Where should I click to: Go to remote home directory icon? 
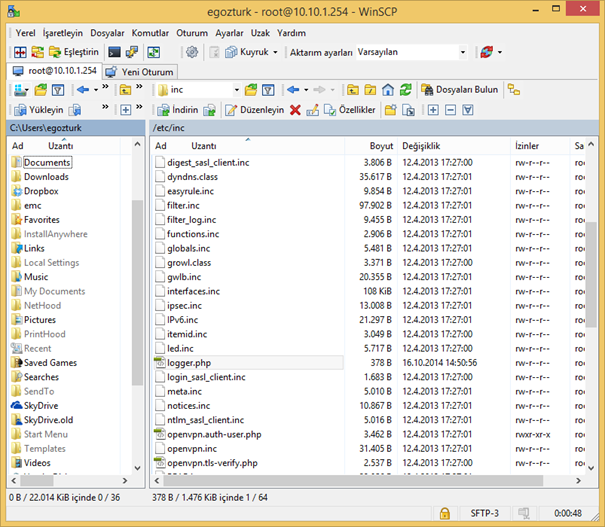click(x=388, y=90)
